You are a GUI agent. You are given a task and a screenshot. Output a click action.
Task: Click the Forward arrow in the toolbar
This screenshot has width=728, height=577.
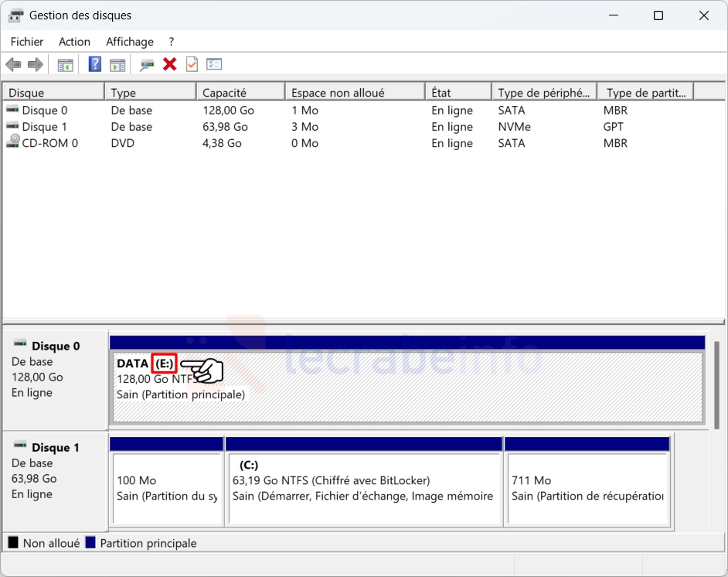pos(35,65)
